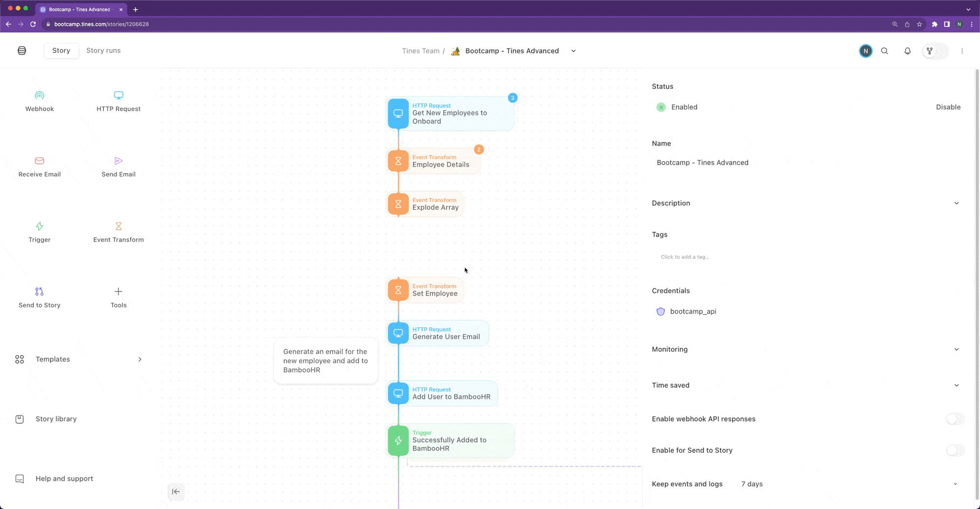Select the Successfully Added to BambooHR trigger
Viewport: 980px width, 509px height.
pos(450,440)
